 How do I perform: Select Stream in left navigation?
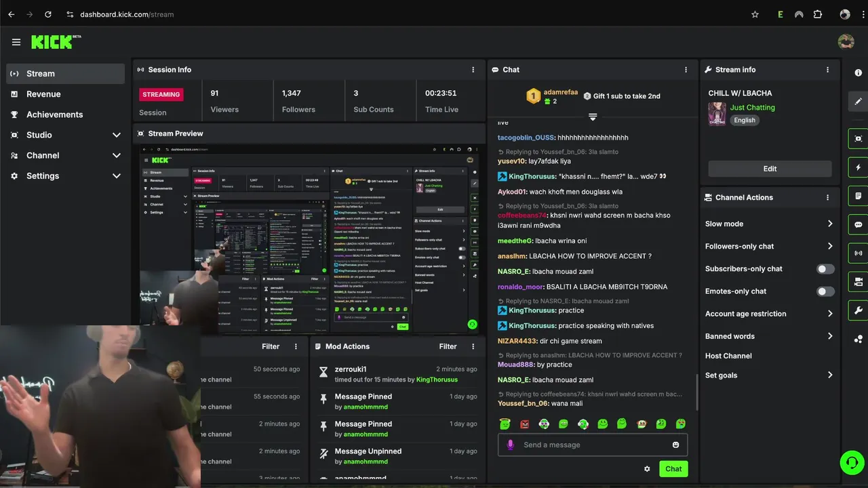pyautogui.click(x=65, y=74)
